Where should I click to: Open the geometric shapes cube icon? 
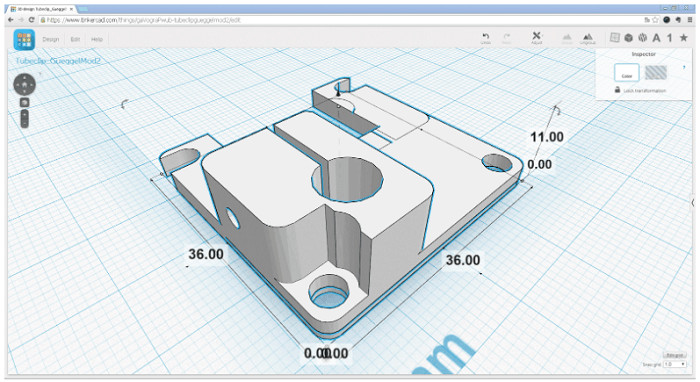click(x=629, y=38)
